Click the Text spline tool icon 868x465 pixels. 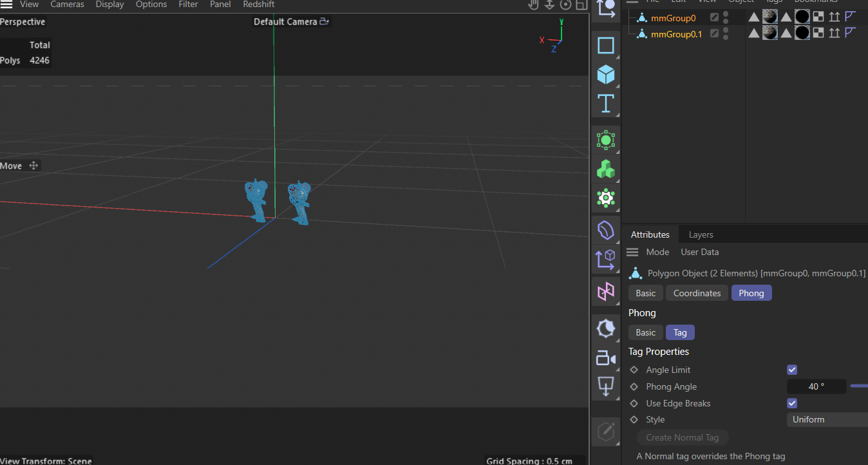pyautogui.click(x=605, y=103)
